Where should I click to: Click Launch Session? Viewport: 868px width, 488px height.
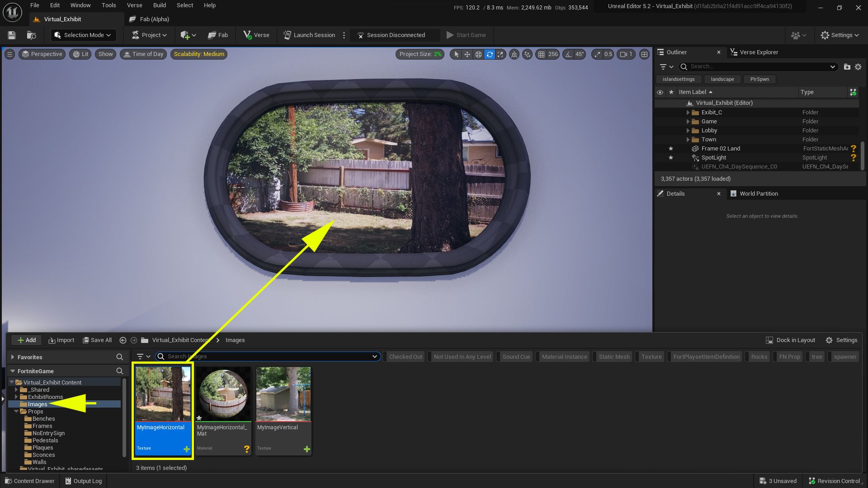click(309, 35)
